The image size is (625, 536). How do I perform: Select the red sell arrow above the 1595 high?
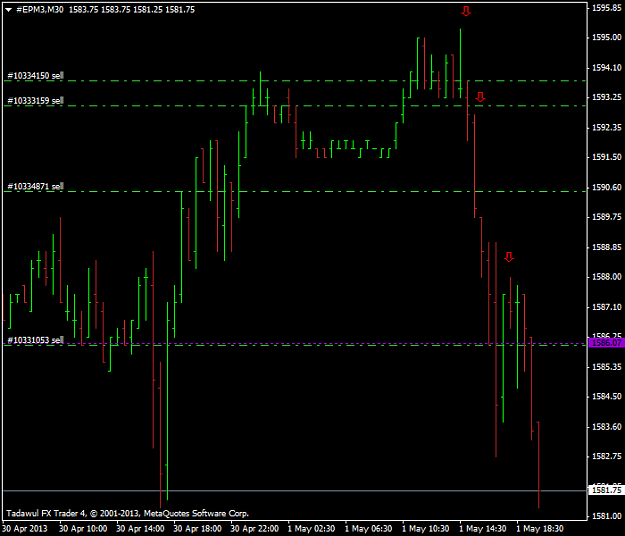click(466, 11)
